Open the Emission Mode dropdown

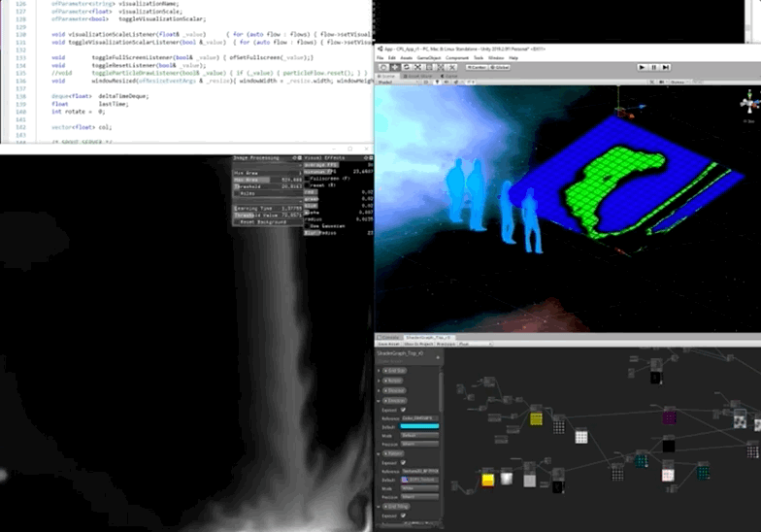click(x=419, y=436)
